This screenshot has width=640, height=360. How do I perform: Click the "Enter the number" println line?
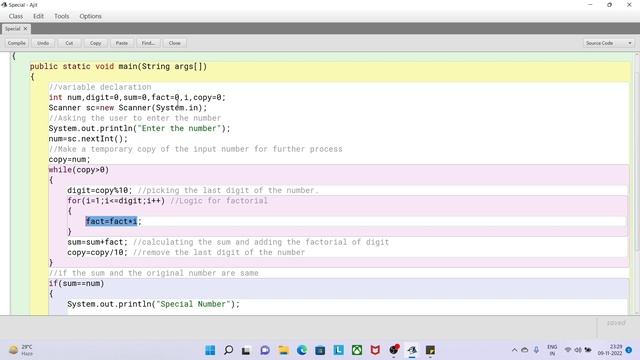(x=140, y=129)
